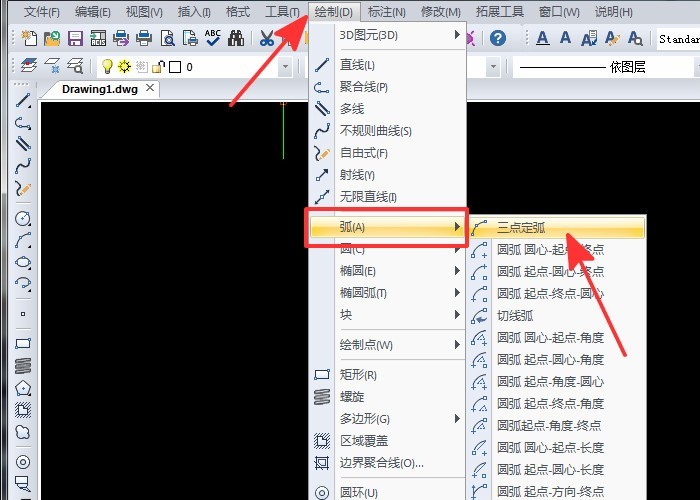700x500 pixels.
Task: Switch to the Drawing1.dwg tab
Action: pyautogui.click(x=100, y=89)
